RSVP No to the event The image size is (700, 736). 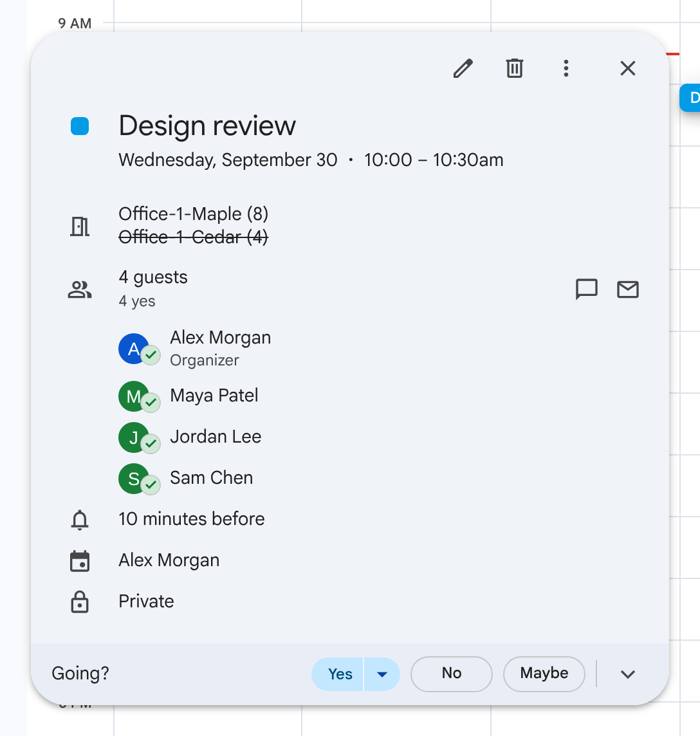click(x=452, y=674)
